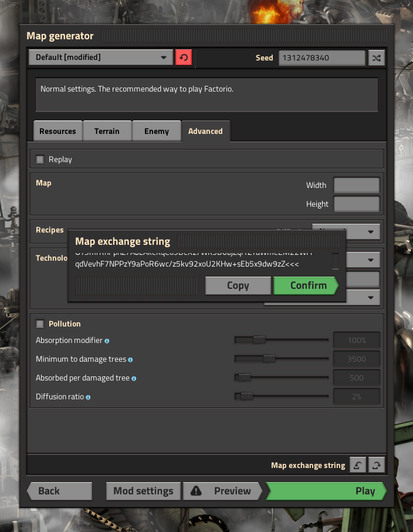Click the Seed input field
This screenshot has height=532, width=413.
click(322, 58)
